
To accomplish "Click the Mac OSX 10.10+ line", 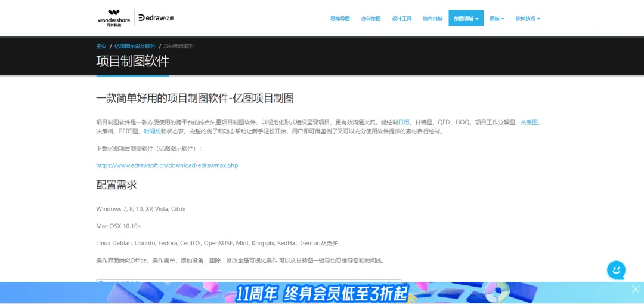I will (x=119, y=226).
